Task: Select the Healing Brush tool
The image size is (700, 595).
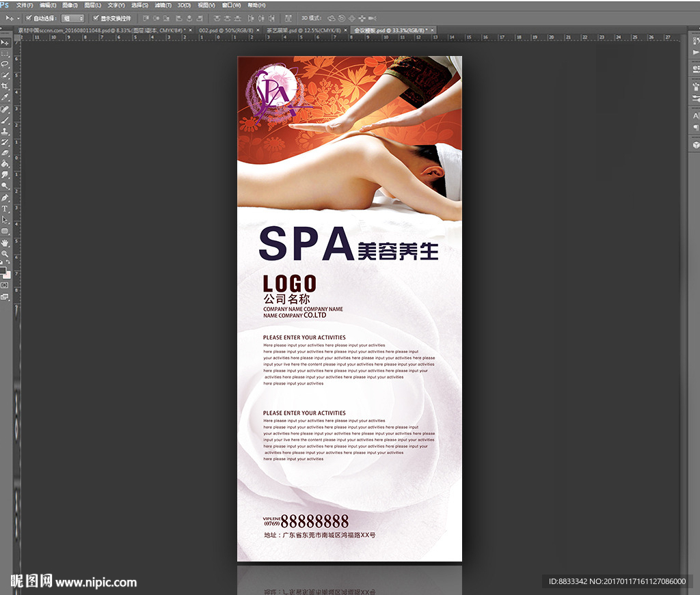Action: pos(5,109)
